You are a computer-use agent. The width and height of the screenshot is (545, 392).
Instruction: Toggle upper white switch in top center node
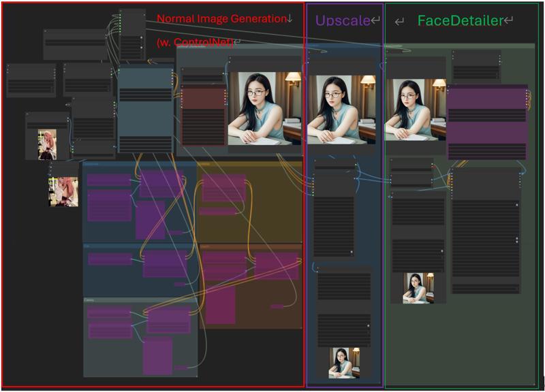[x=142, y=37]
